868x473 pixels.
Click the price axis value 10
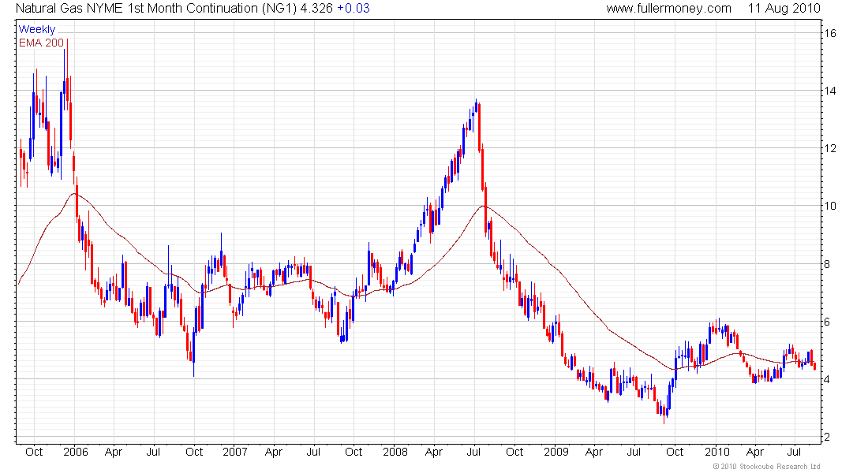(830, 206)
